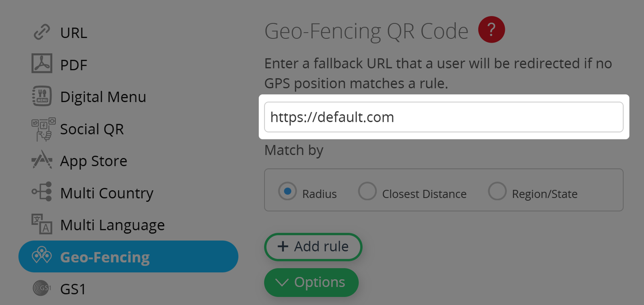Click the Add rule button
Viewport: 644px width, 305px height.
click(313, 247)
